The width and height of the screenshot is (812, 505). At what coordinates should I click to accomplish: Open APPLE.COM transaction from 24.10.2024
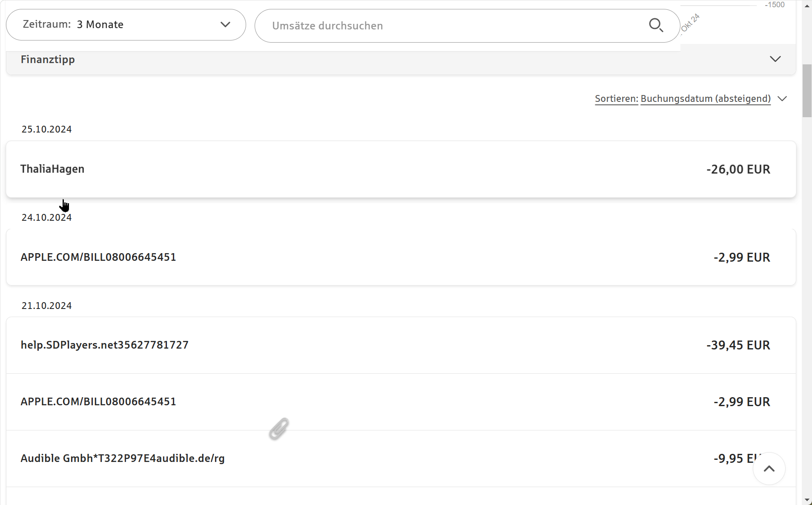point(401,257)
